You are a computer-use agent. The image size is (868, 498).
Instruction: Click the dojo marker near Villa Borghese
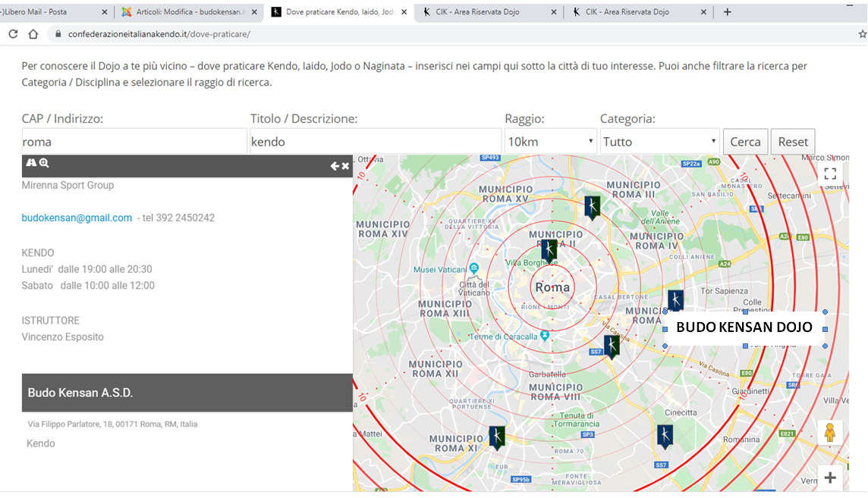click(x=549, y=251)
